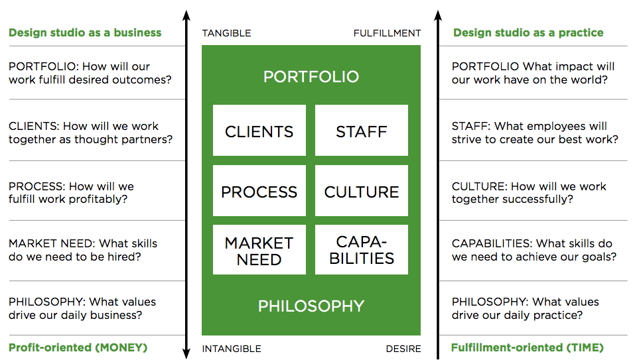
Task: Select the STAFF white box
Action: [362, 130]
